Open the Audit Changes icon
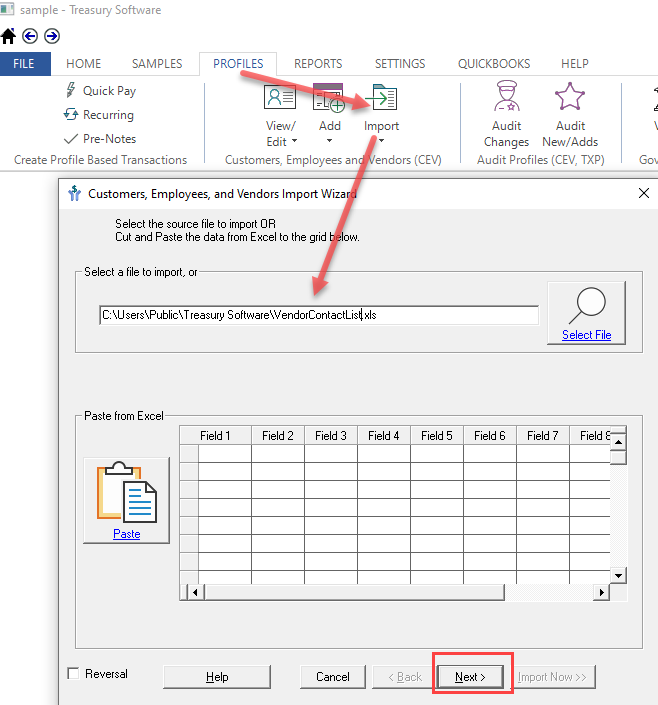658x705 pixels. pos(506,96)
